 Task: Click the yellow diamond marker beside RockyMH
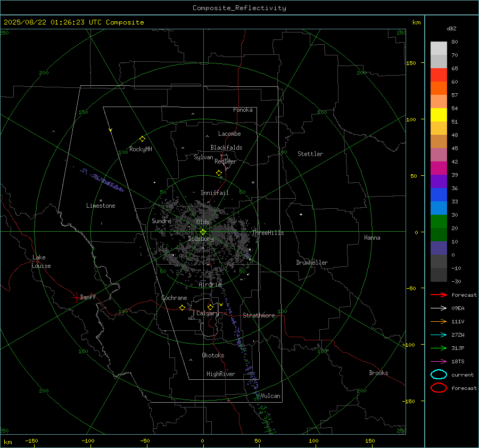pyautogui.click(x=142, y=139)
